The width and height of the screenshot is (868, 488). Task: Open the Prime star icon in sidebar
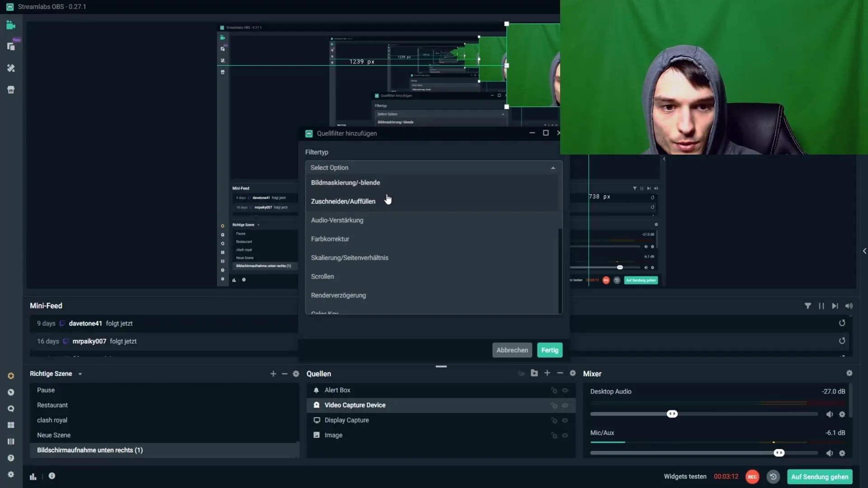(11, 376)
